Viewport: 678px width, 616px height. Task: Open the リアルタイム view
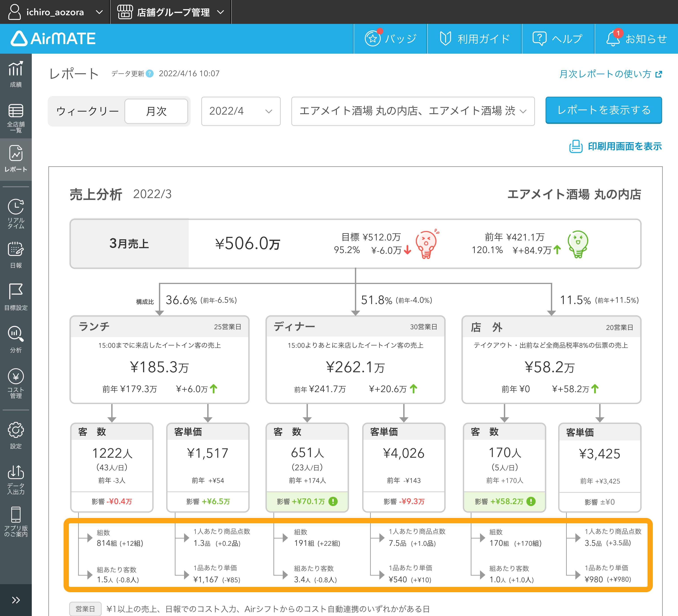tap(15, 214)
